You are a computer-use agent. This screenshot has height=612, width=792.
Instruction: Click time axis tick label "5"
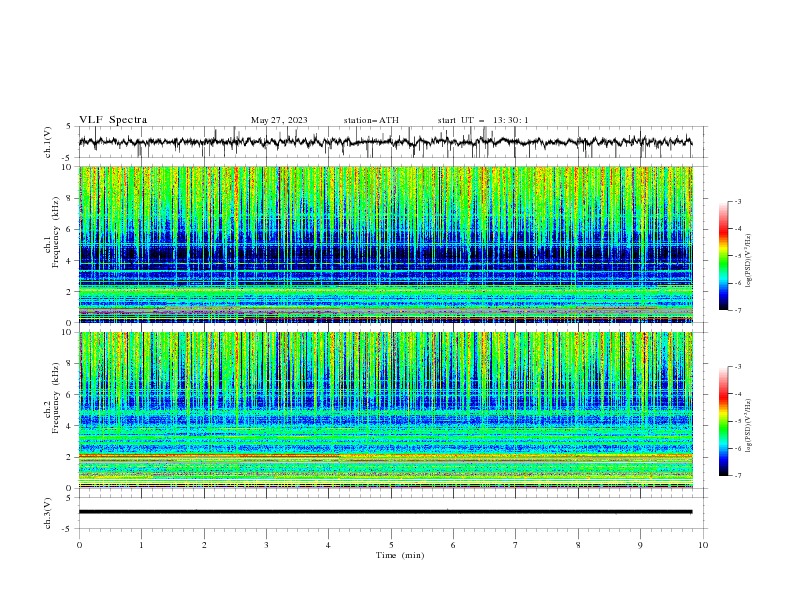(x=391, y=545)
